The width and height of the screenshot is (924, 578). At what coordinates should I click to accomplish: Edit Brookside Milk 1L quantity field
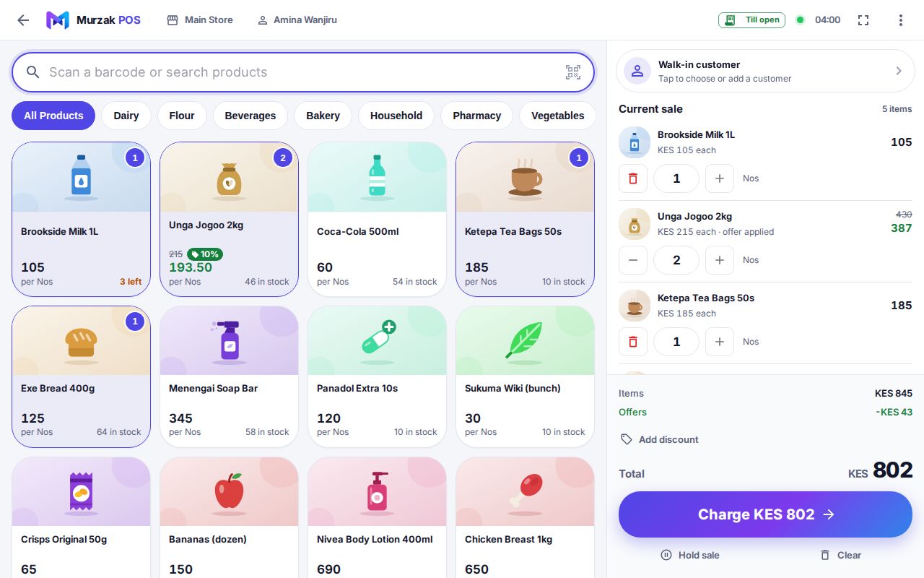tap(676, 178)
